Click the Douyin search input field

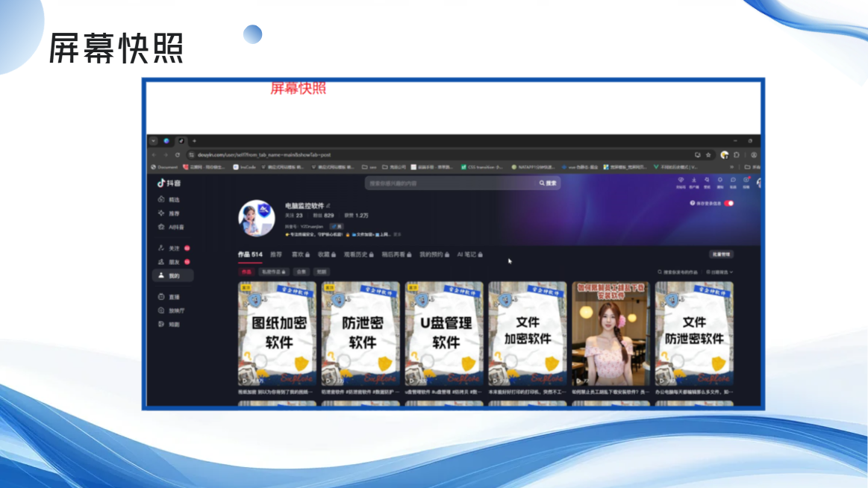click(451, 183)
